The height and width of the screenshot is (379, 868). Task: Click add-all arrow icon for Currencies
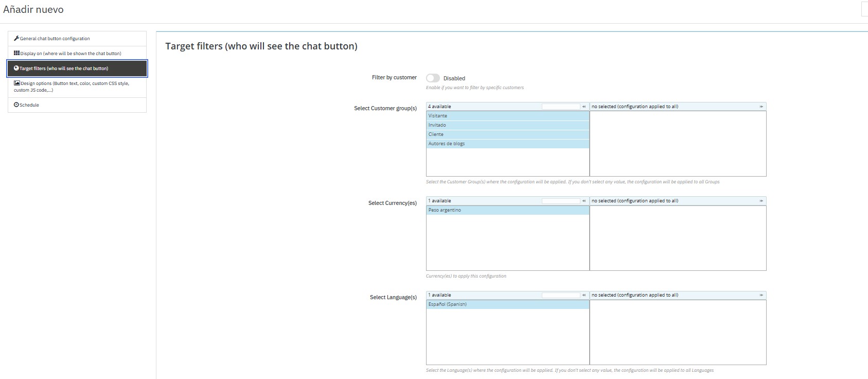pyautogui.click(x=584, y=201)
